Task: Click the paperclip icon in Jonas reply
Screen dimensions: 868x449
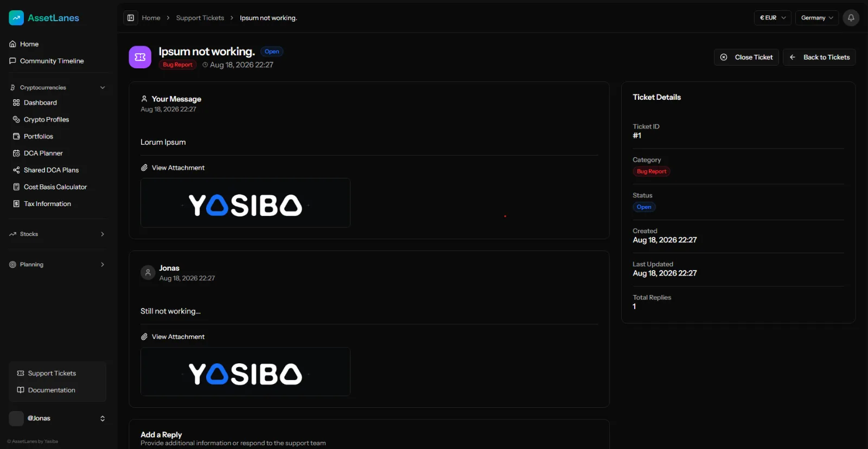Action: (144, 337)
